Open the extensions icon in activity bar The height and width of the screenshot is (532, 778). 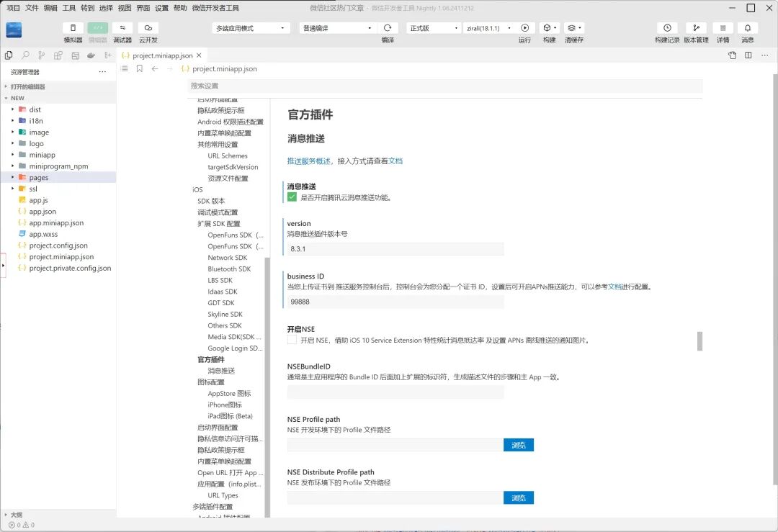click(x=58, y=55)
